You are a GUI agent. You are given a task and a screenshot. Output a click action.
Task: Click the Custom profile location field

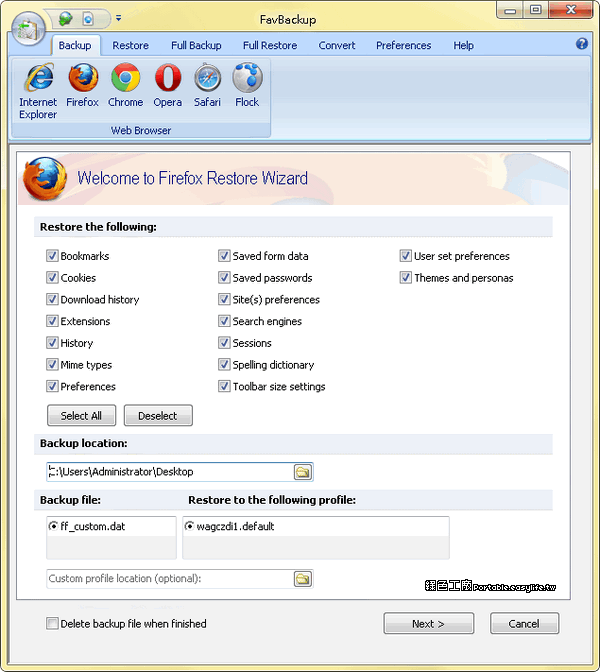[x=170, y=579]
